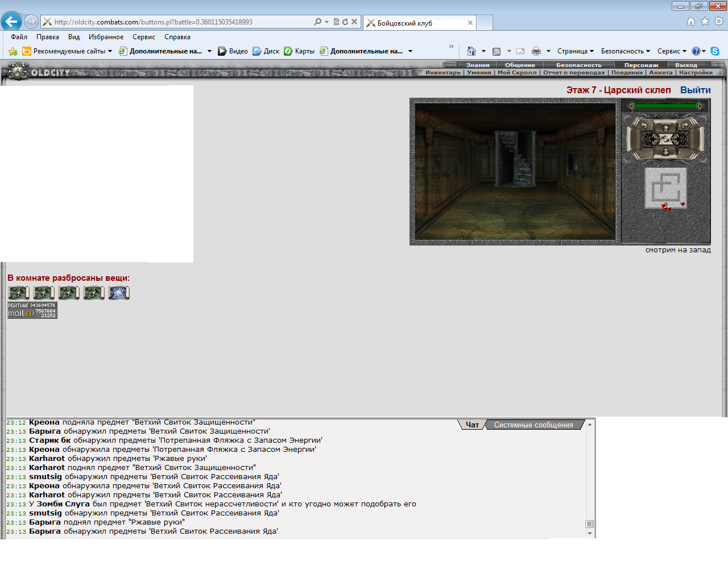Open the Вид menu
This screenshot has width=728, height=582.
point(74,37)
